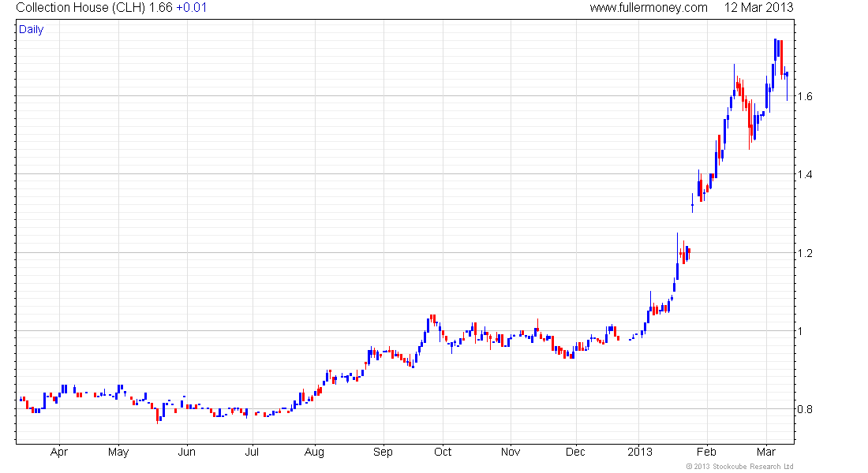
Task: Click the 1.6 price axis label
Action: (x=805, y=96)
